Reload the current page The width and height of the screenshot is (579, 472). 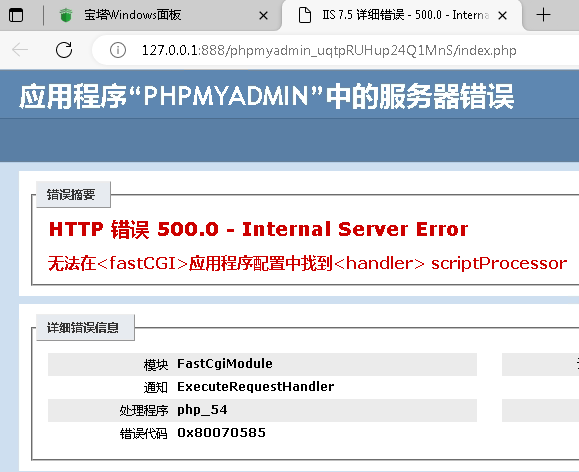coord(64,49)
